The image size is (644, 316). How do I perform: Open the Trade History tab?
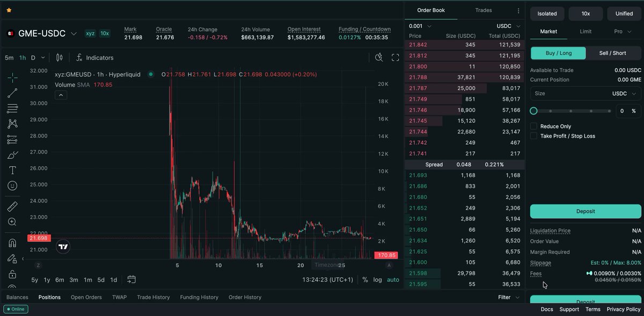click(153, 297)
